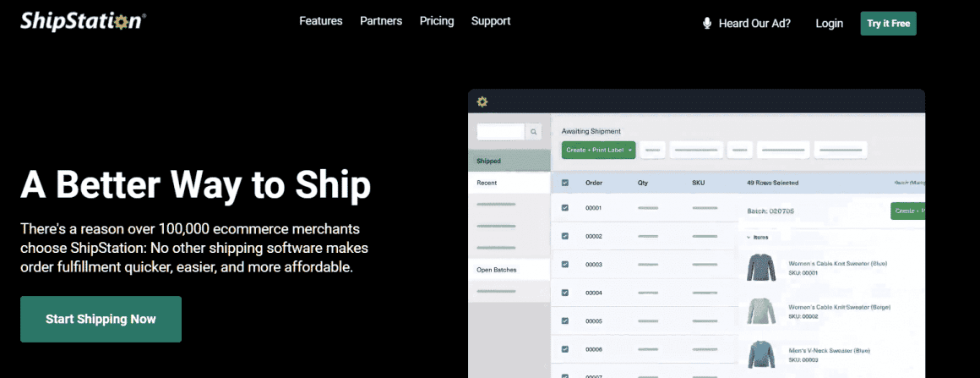Click the search field in preview sidebar
This screenshot has height=378, width=980.
pyautogui.click(x=501, y=132)
